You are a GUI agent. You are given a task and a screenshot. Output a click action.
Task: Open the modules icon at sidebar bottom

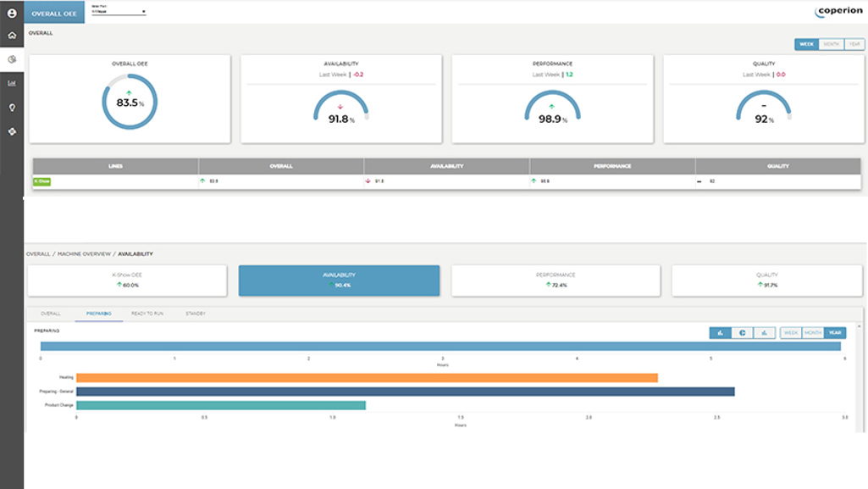11,131
